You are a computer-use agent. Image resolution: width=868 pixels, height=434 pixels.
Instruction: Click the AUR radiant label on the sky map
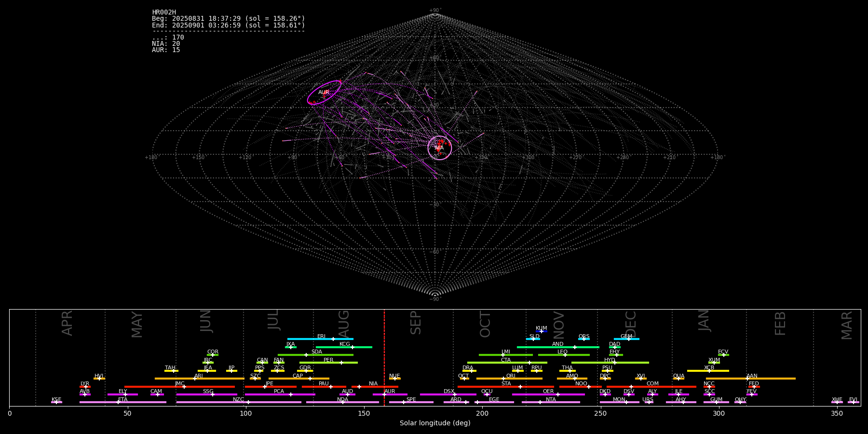click(324, 93)
